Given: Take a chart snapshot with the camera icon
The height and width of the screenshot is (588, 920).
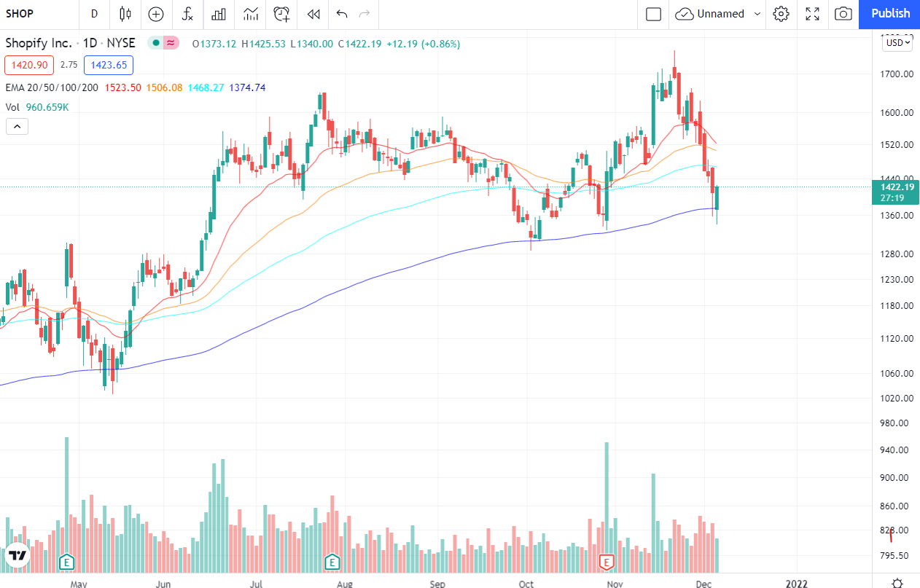Looking at the screenshot, I should 843,14.
